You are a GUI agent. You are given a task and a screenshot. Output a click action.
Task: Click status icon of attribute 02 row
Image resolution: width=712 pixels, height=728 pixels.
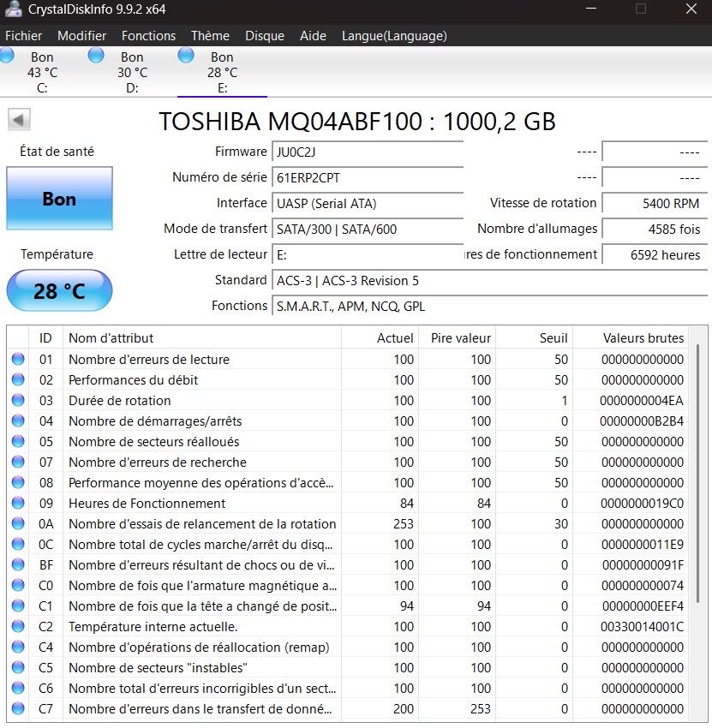18,379
